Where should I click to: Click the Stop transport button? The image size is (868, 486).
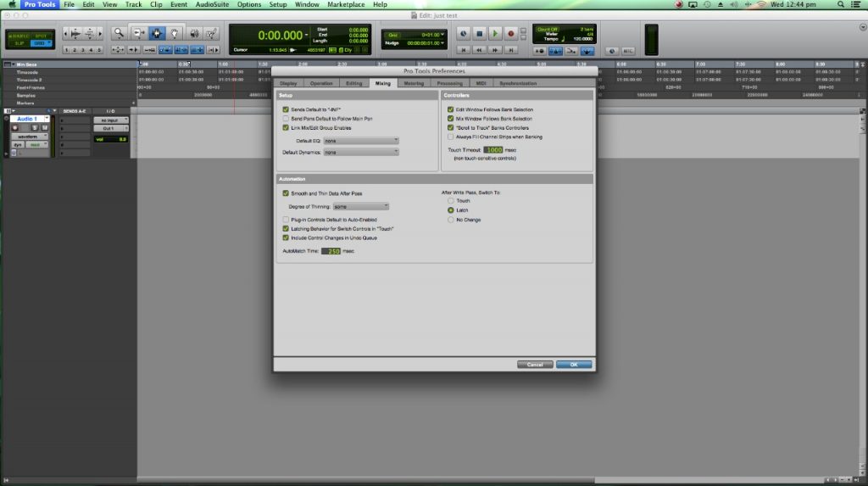click(x=480, y=34)
